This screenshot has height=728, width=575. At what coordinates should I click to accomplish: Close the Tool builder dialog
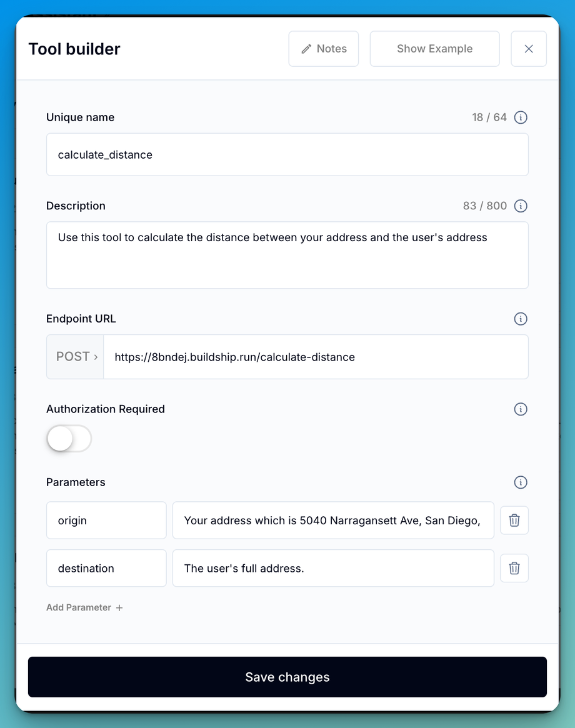point(529,49)
